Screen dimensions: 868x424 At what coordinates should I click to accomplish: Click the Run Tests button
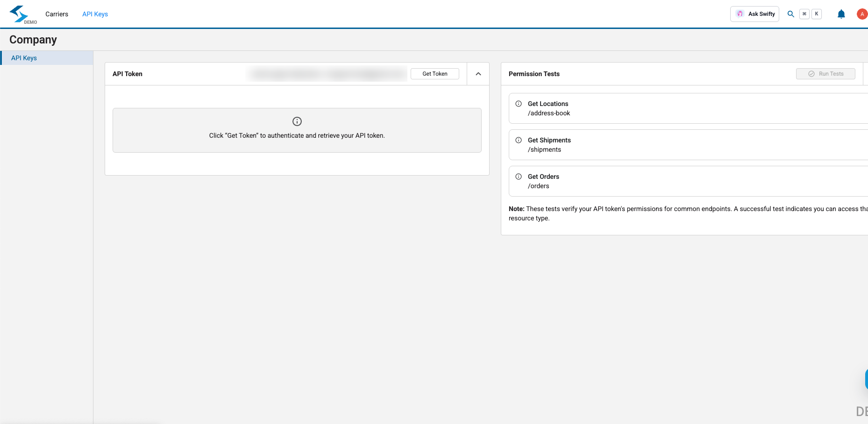click(x=825, y=74)
